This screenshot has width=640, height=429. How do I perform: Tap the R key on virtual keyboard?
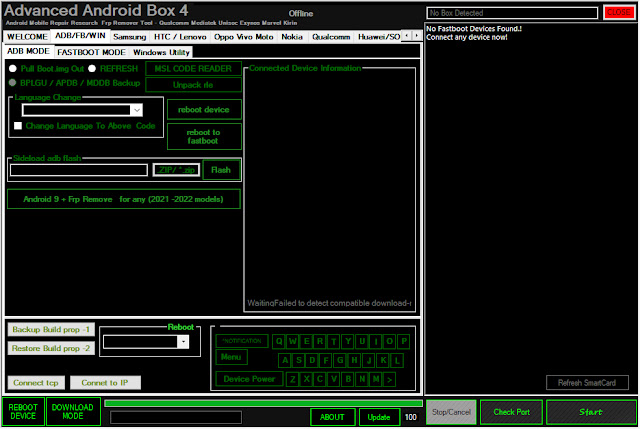[320, 341]
